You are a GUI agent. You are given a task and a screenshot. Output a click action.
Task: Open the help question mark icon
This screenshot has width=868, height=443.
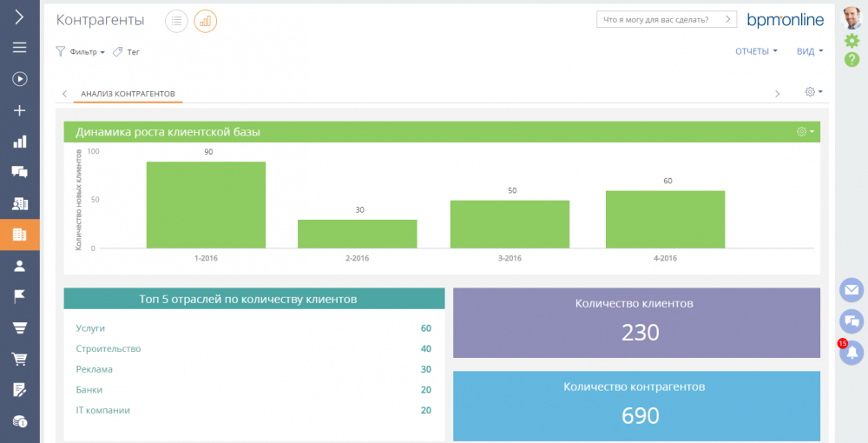point(852,60)
